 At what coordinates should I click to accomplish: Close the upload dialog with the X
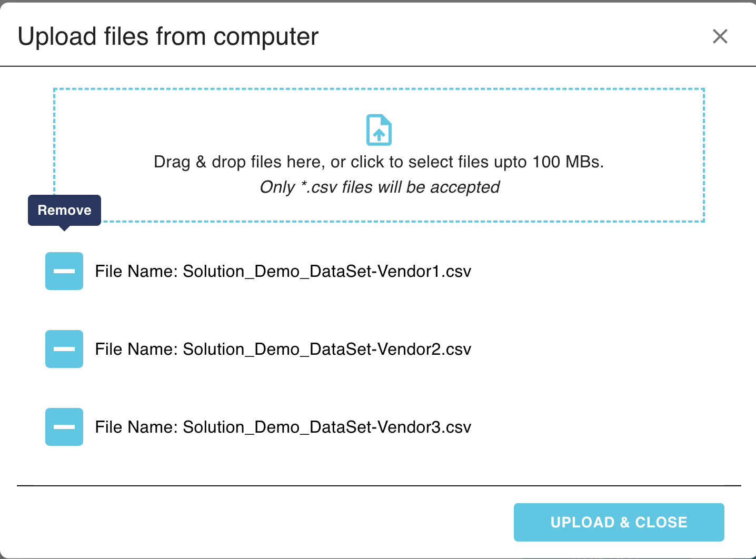click(720, 36)
